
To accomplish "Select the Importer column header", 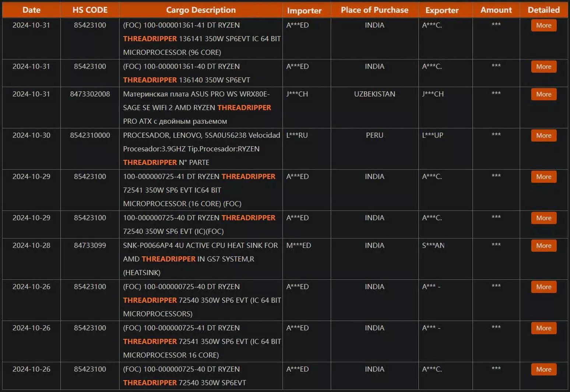I will coord(304,10).
